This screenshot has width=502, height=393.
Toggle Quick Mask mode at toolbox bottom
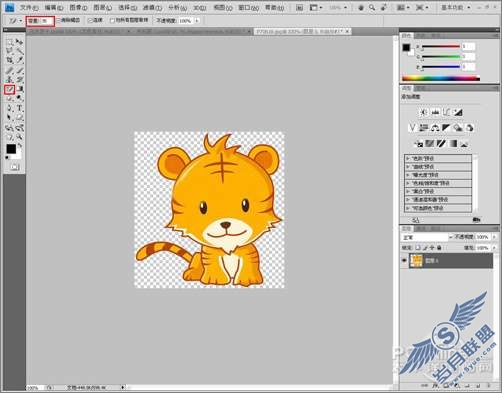click(14, 167)
